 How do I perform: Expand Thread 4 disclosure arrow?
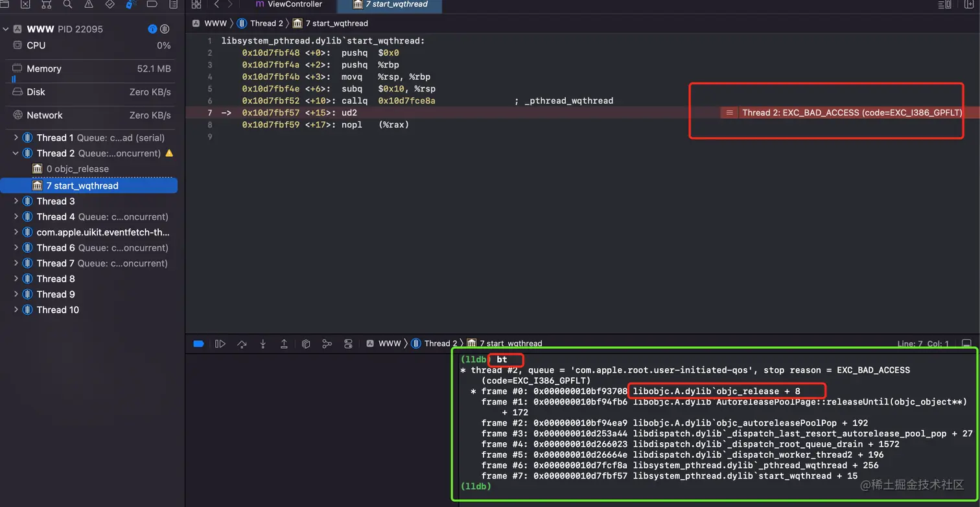16,217
